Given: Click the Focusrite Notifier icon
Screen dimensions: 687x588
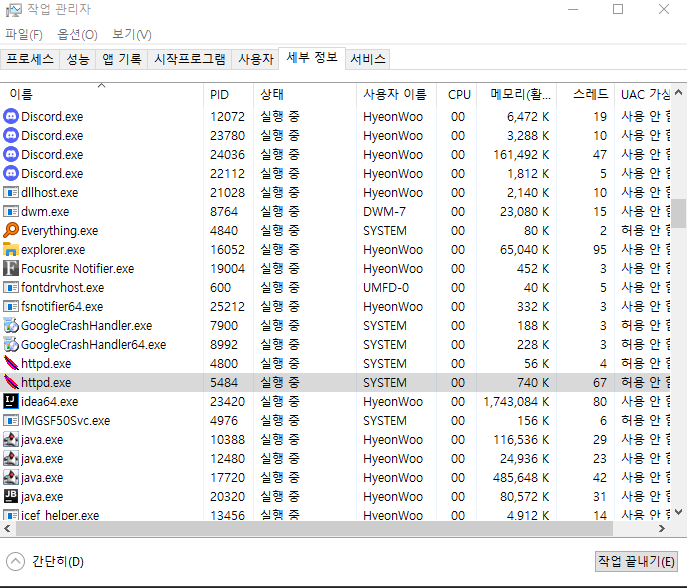Looking at the screenshot, I should (x=11, y=268).
